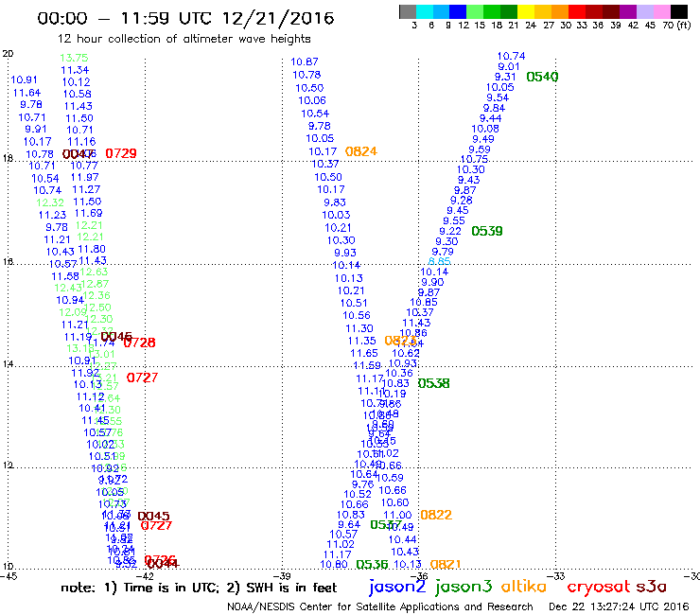Click the '9.90' wave height value
700x615 pixels.
[432, 282]
